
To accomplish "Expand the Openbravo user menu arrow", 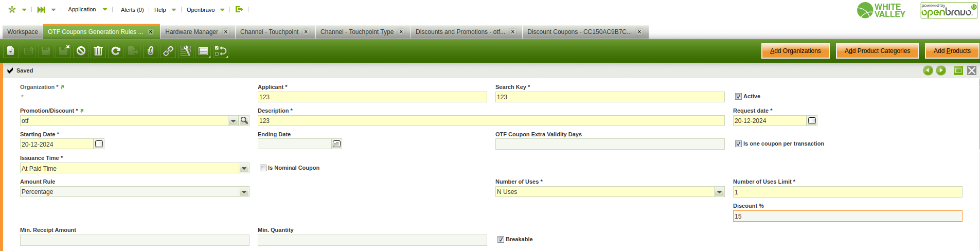I will coord(222,10).
